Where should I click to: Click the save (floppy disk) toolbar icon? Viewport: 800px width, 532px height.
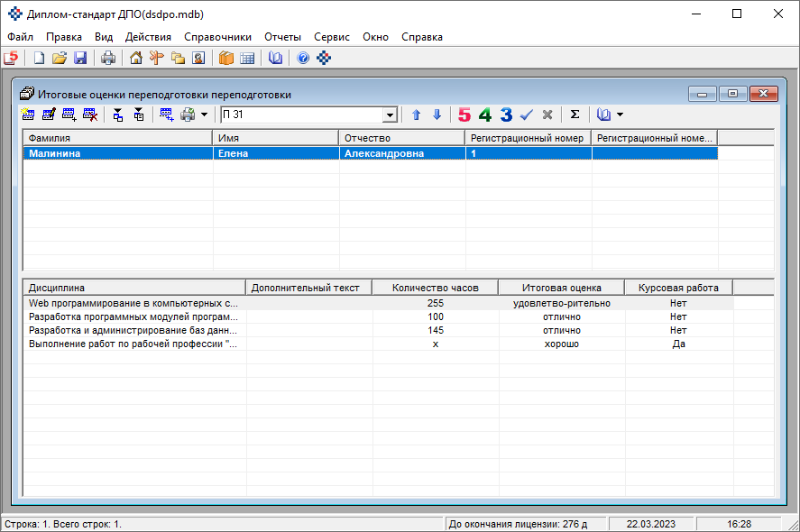click(80, 59)
